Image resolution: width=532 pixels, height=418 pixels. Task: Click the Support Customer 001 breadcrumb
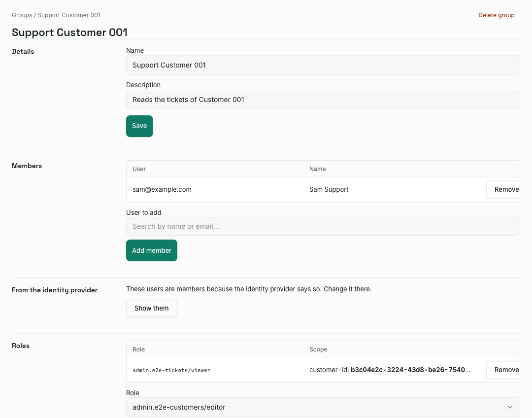(x=69, y=15)
